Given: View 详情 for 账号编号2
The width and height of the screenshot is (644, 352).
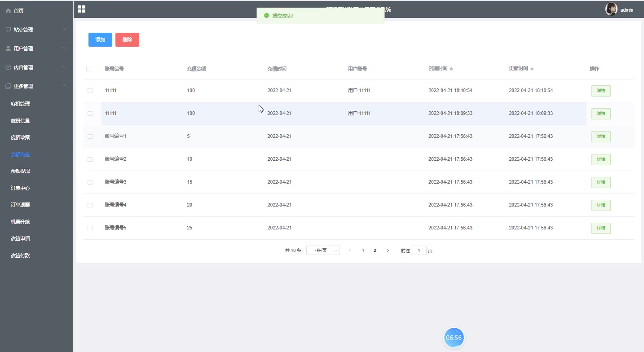Looking at the screenshot, I should (601, 159).
